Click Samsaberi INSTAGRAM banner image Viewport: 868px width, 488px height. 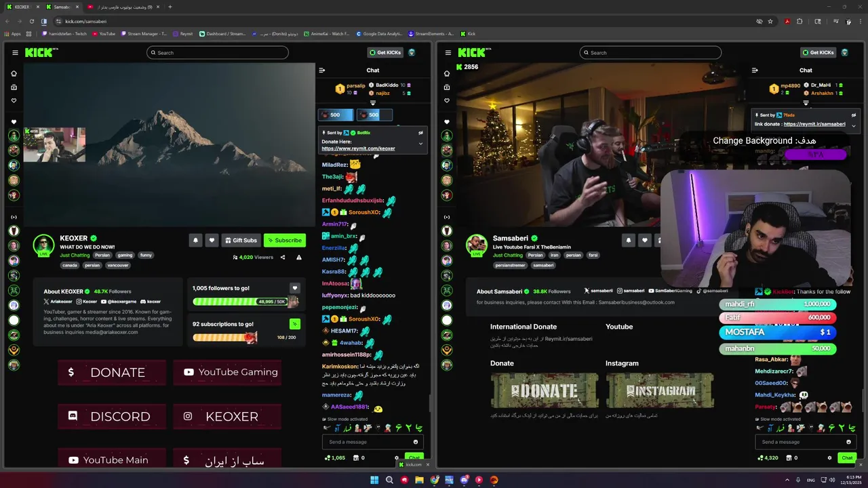(660, 390)
